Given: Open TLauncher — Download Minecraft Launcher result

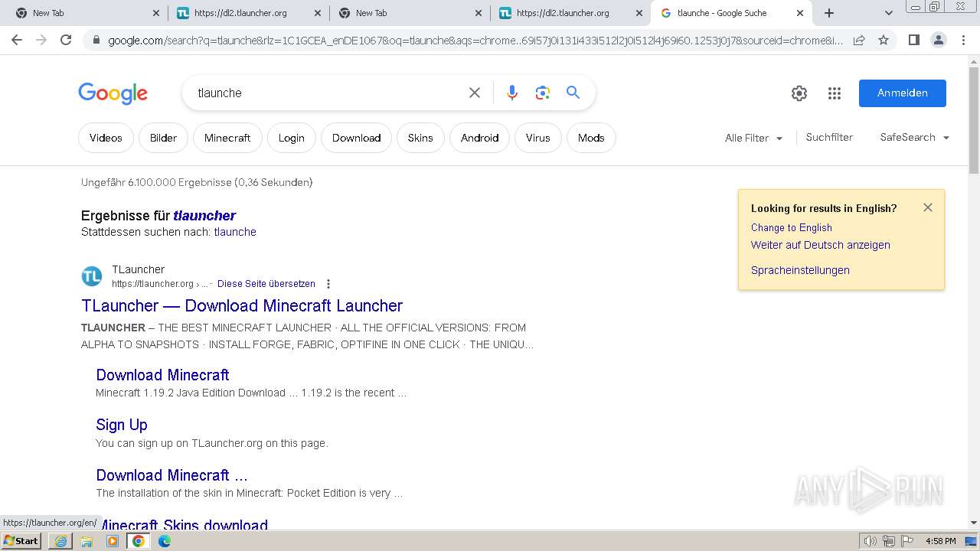Looking at the screenshot, I should click(242, 305).
